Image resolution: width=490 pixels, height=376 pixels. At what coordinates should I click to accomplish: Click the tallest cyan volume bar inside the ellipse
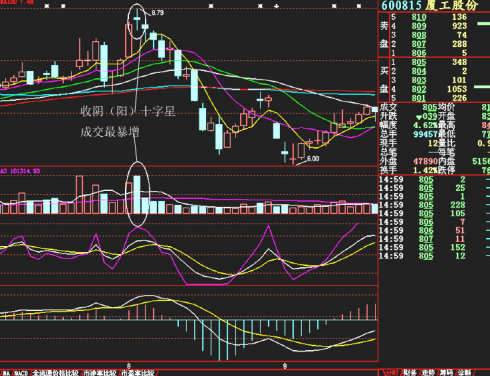click(137, 195)
